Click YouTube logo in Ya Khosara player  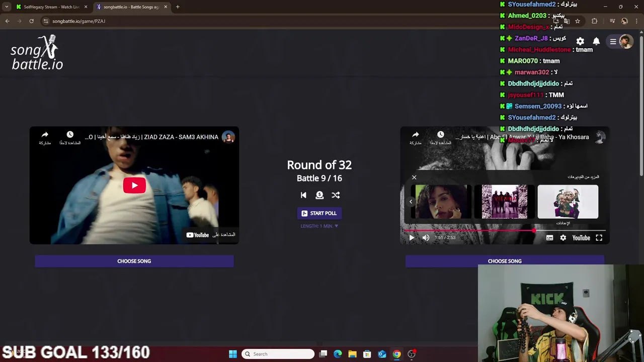click(581, 238)
